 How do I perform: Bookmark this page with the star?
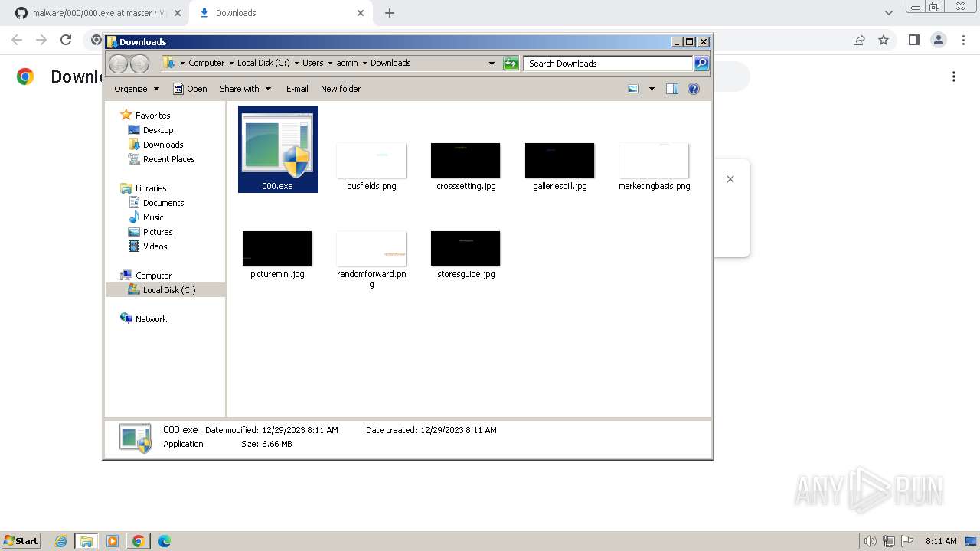click(x=884, y=40)
